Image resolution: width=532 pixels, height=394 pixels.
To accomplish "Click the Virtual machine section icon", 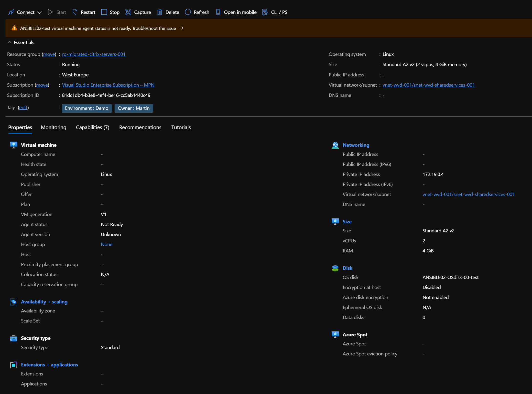I will click(x=14, y=145).
